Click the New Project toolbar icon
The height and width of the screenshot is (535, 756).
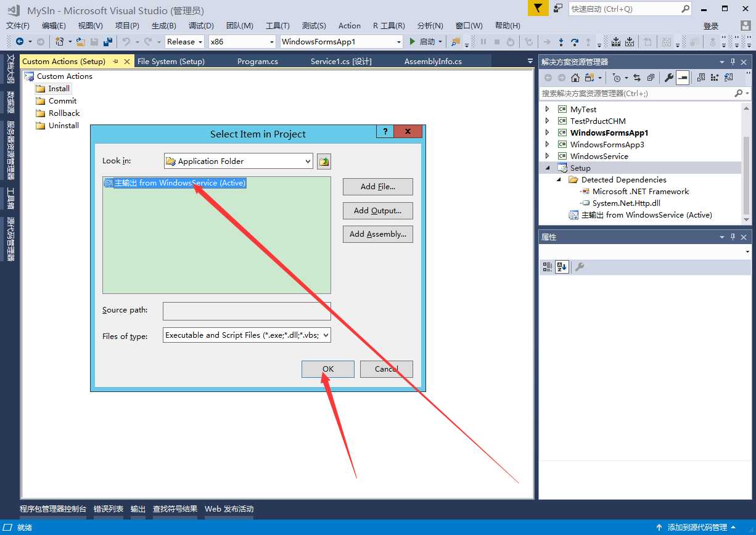[x=60, y=42]
